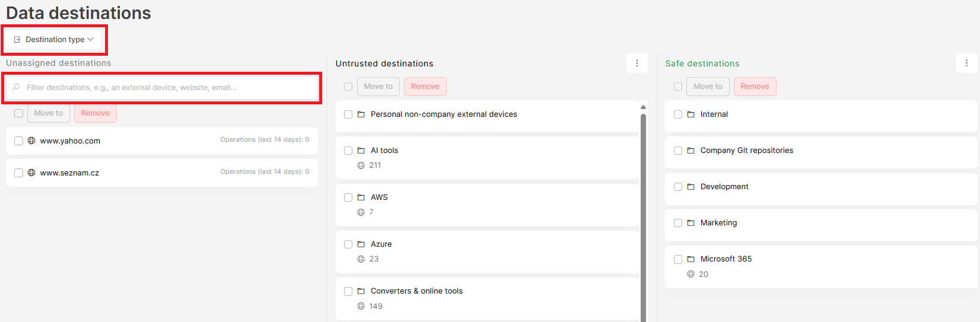
Task: Open the Move to menu in Safe destinations
Action: point(708,87)
